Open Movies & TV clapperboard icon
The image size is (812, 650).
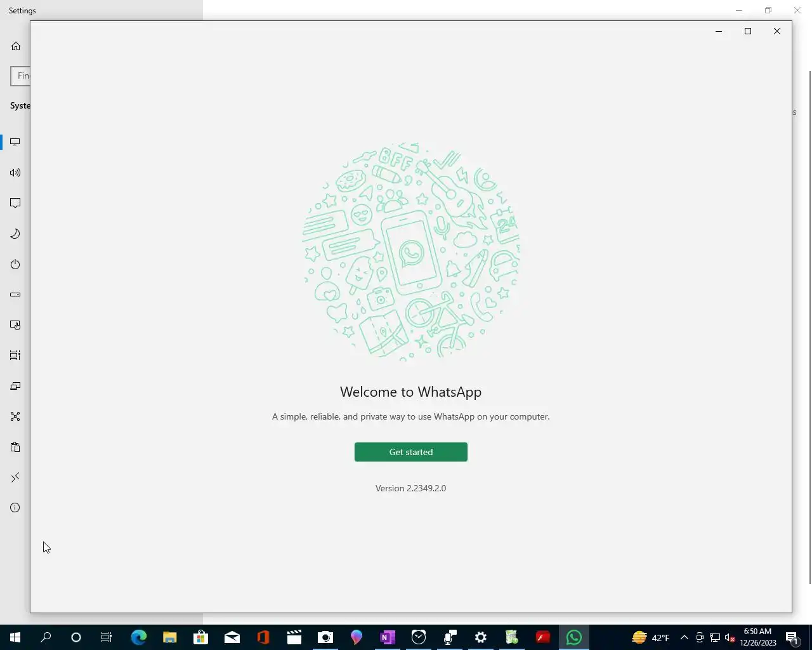(x=294, y=637)
